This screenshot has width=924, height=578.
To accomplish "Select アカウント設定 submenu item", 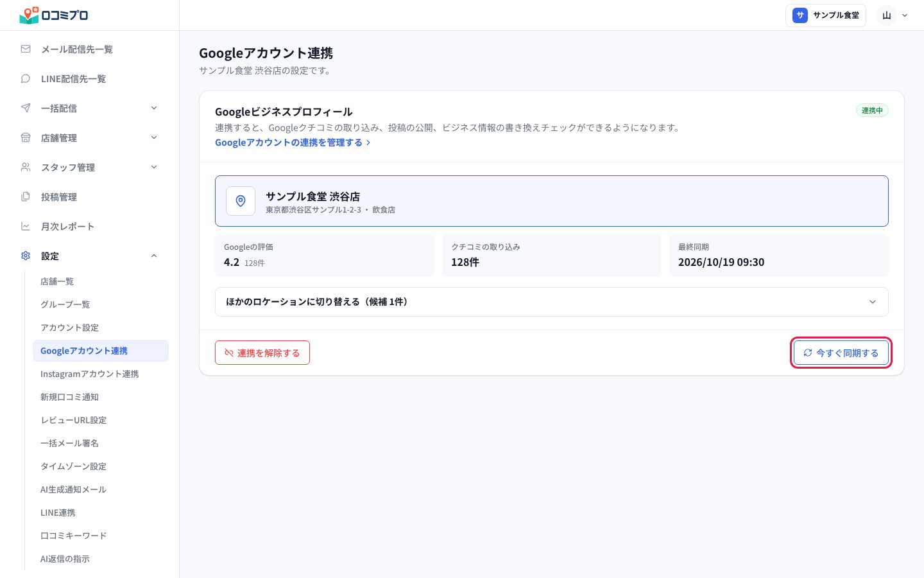I will (101, 328).
